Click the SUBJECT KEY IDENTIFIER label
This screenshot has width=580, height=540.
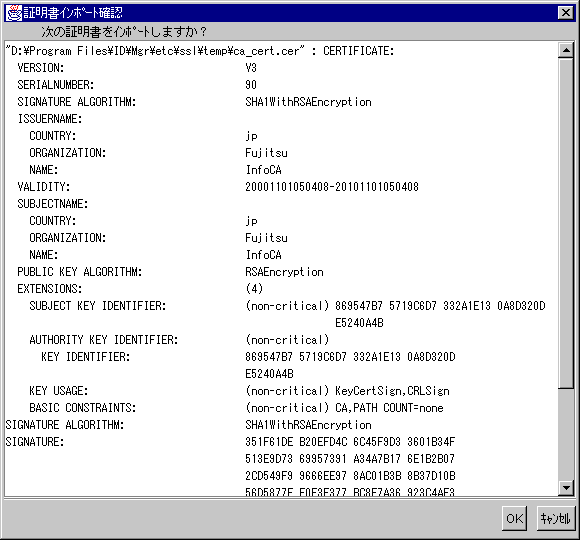click(98, 306)
